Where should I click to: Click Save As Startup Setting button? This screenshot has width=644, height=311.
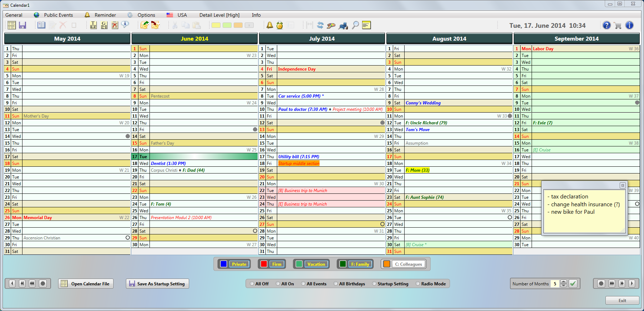pyautogui.click(x=157, y=284)
